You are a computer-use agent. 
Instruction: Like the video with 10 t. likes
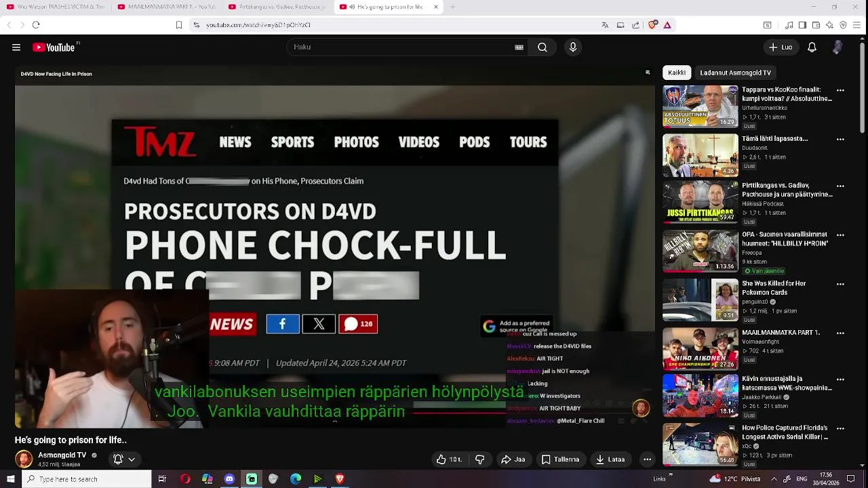[x=449, y=460]
